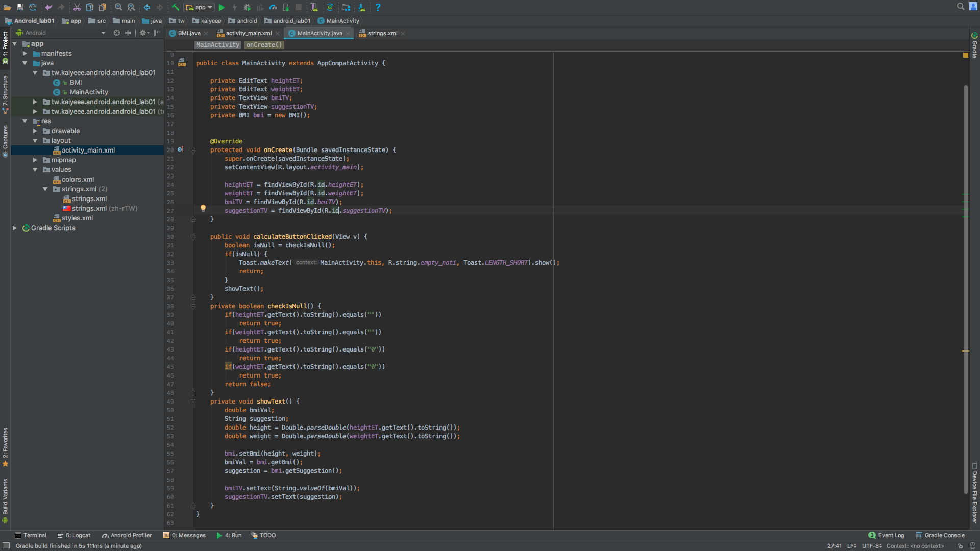Open BMI class in project tree

click(76, 83)
